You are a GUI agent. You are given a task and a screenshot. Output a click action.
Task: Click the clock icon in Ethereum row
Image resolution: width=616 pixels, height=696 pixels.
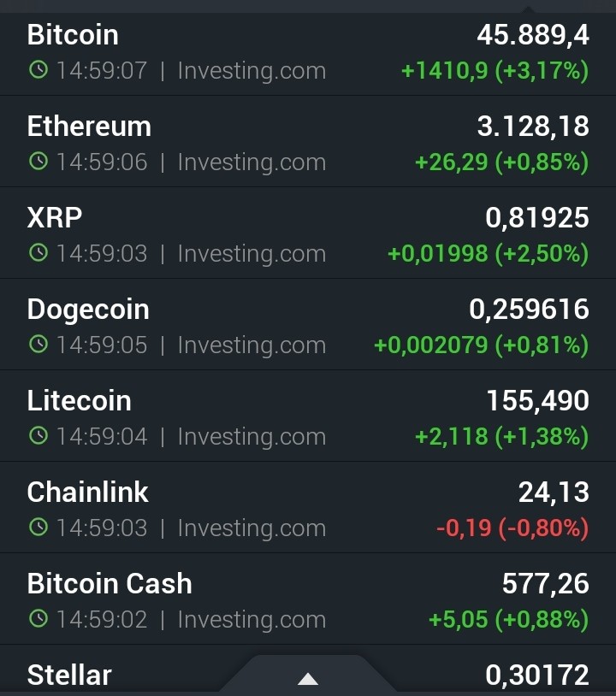pyautogui.click(x=38, y=161)
